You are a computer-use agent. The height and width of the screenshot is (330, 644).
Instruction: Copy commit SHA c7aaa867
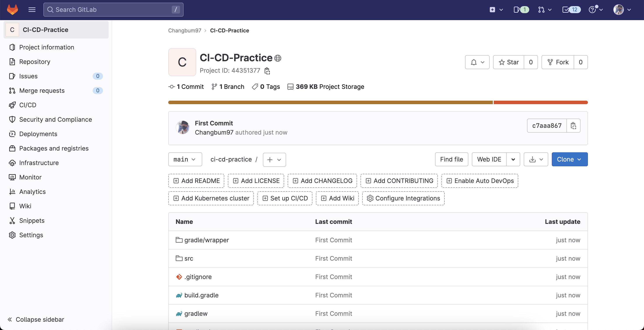coord(573,125)
